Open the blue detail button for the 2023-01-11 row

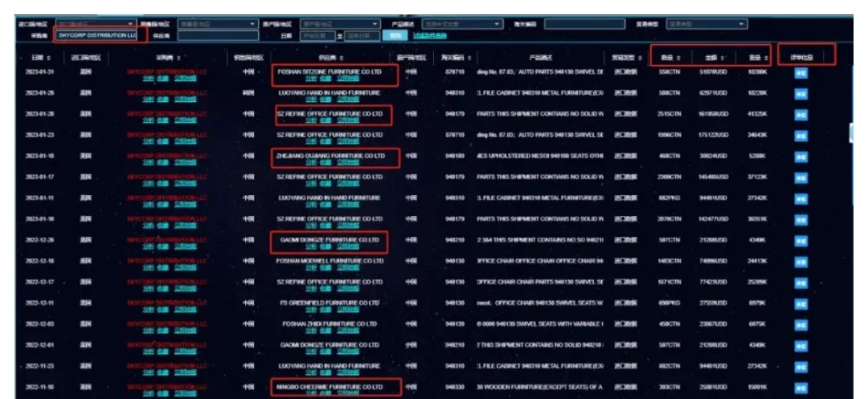[x=800, y=199]
